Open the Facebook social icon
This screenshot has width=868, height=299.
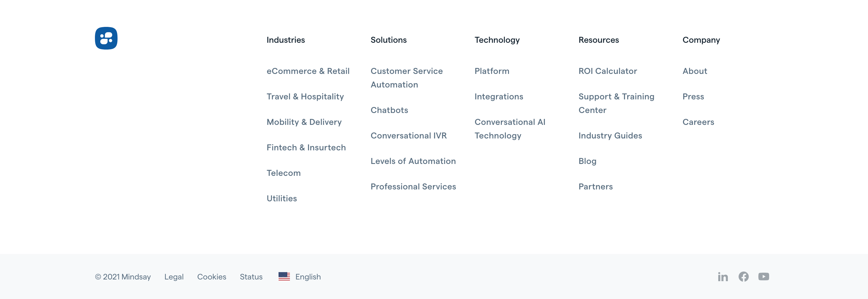743,277
